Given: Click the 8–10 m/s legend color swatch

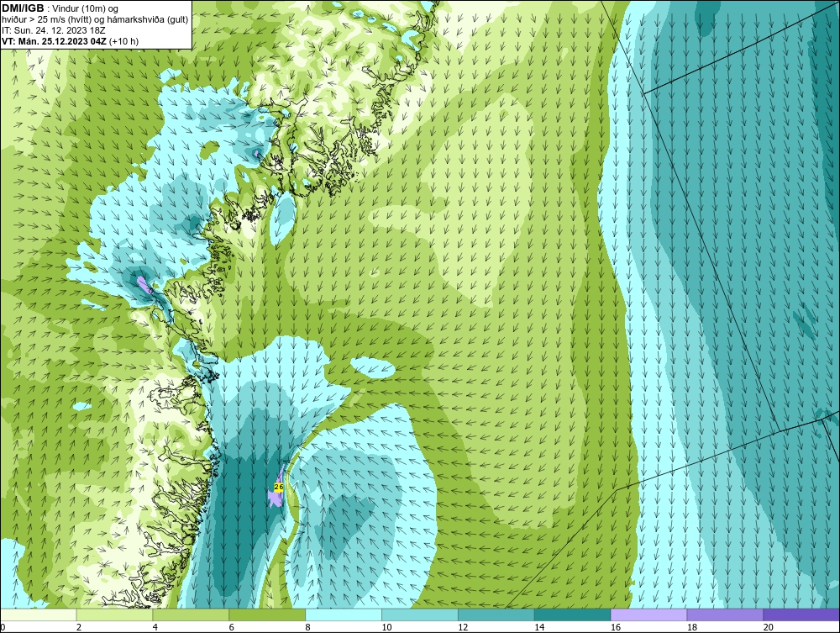Looking at the screenshot, I should (344, 615).
